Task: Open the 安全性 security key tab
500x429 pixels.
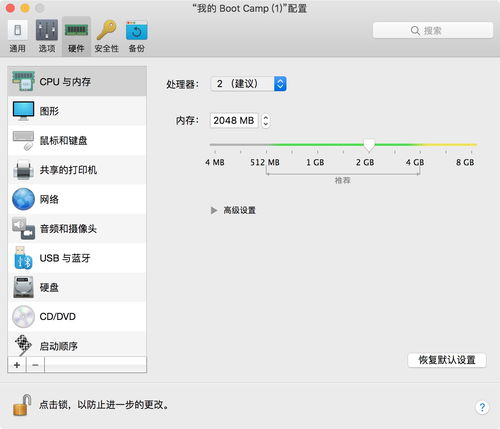Action: [106, 36]
